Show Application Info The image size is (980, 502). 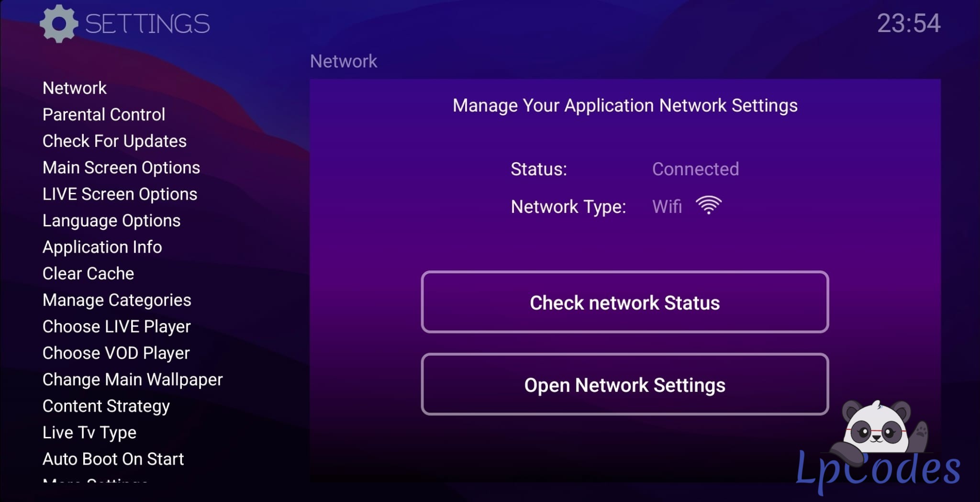(102, 247)
